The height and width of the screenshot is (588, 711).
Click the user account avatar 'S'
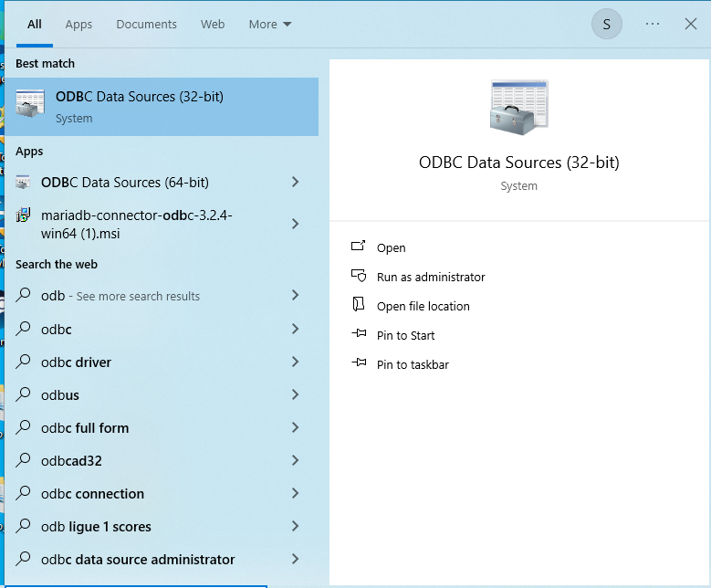click(x=607, y=25)
